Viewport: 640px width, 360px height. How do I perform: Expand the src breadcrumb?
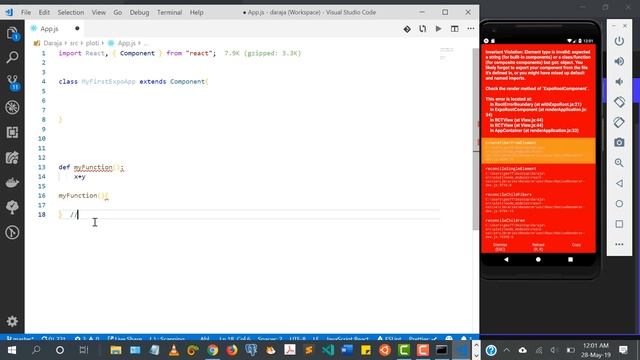point(73,43)
